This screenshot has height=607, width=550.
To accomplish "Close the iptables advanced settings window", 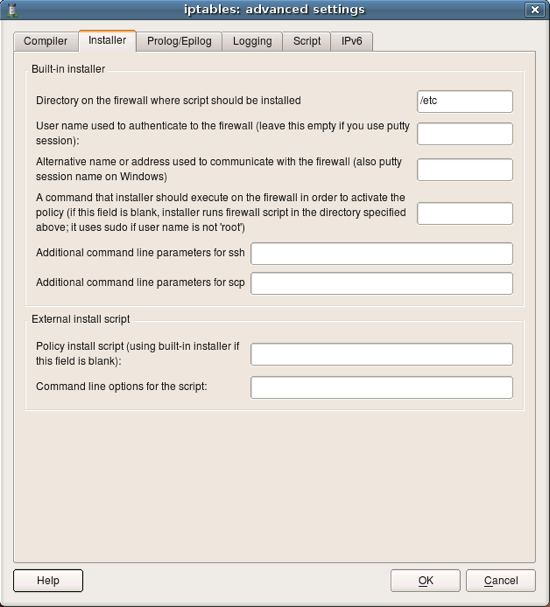I will point(535,9).
